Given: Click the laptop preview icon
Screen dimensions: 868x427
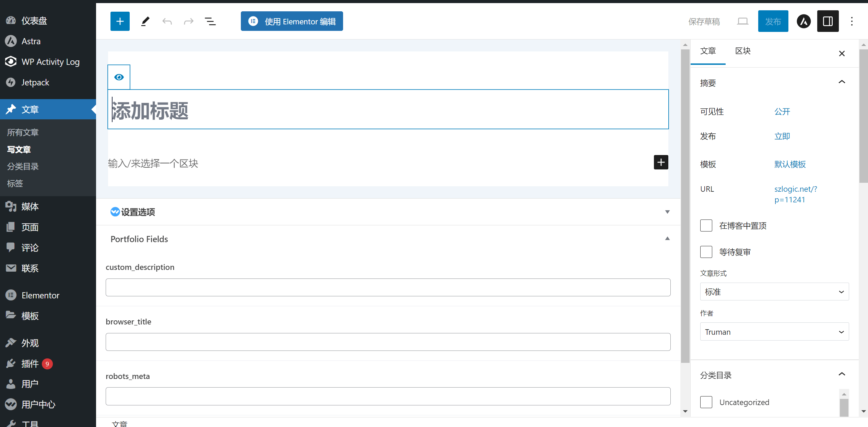Looking at the screenshot, I should pos(742,21).
